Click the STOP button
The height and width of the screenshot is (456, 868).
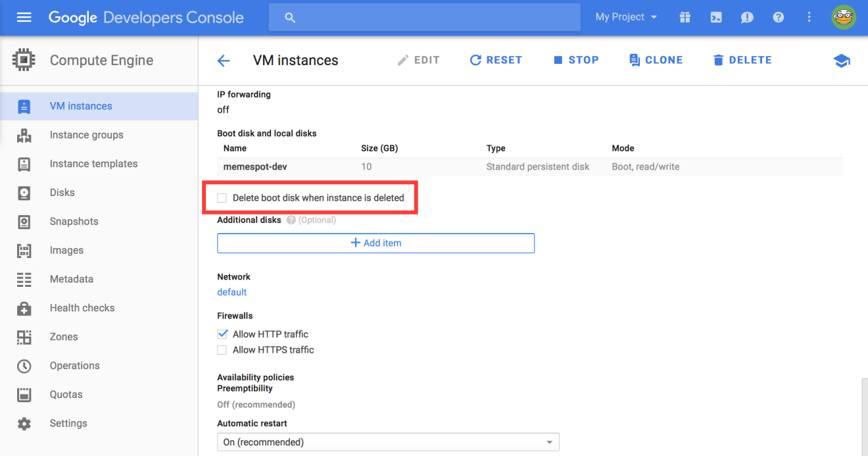pyautogui.click(x=576, y=60)
